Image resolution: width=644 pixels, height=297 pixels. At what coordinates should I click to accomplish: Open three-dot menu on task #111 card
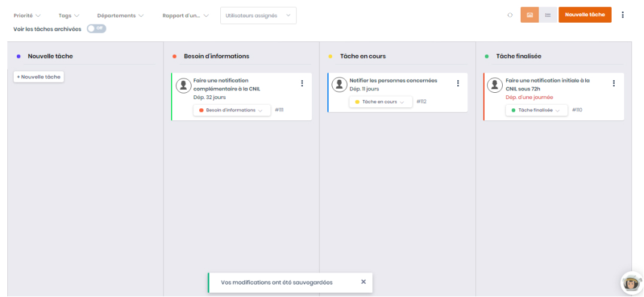point(302,83)
